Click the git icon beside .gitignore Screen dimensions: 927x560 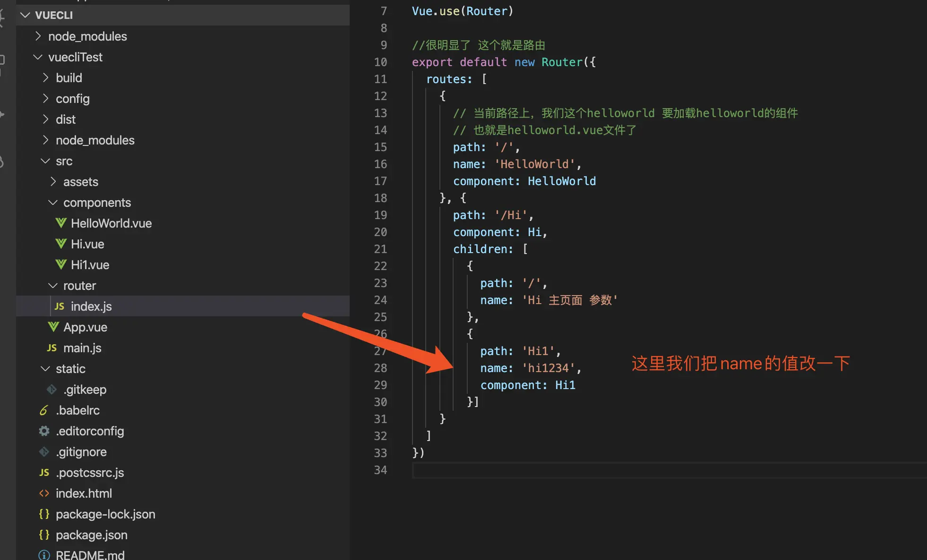pos(44,452)
